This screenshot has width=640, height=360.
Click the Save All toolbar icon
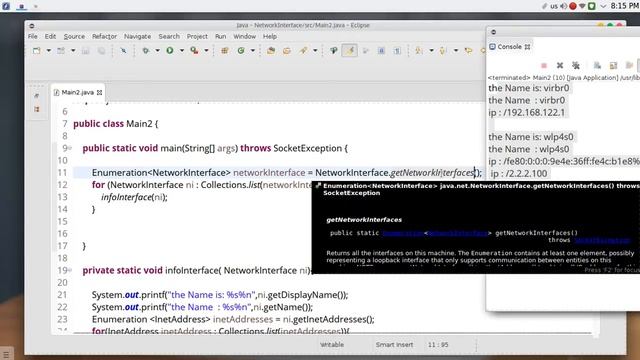point(101,51)
